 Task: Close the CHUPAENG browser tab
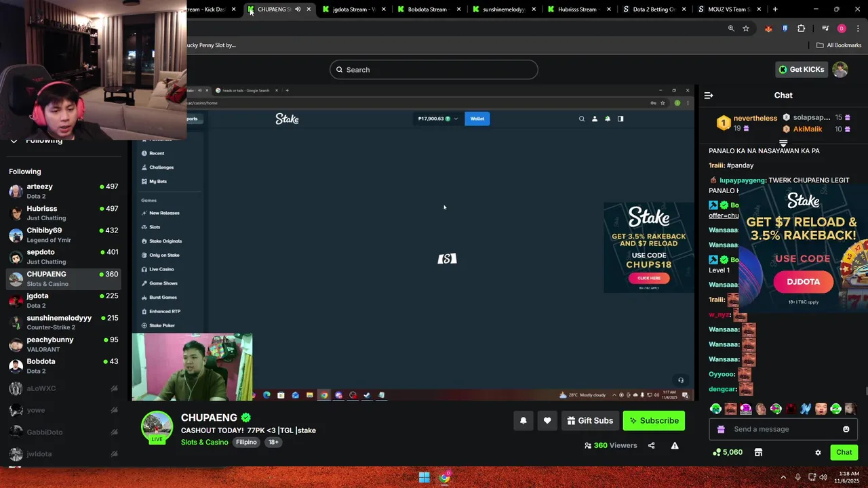[x=309, y=9]
